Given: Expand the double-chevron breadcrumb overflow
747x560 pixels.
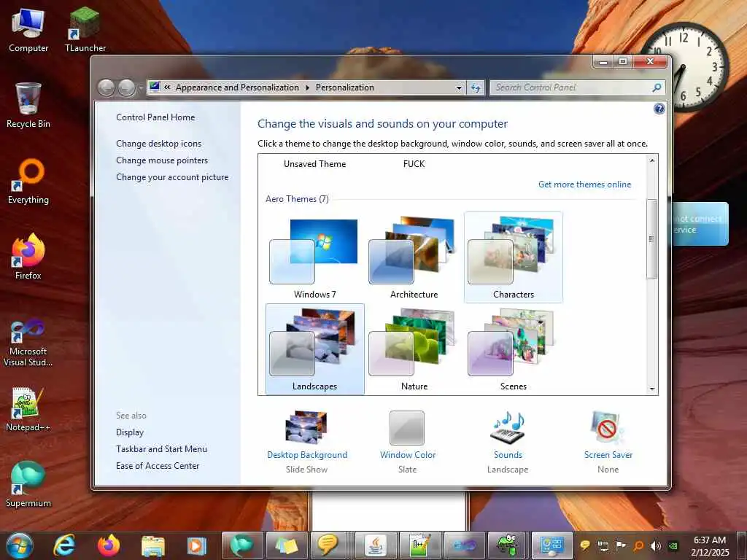Looking at the screenshot, I should [167, 87].
